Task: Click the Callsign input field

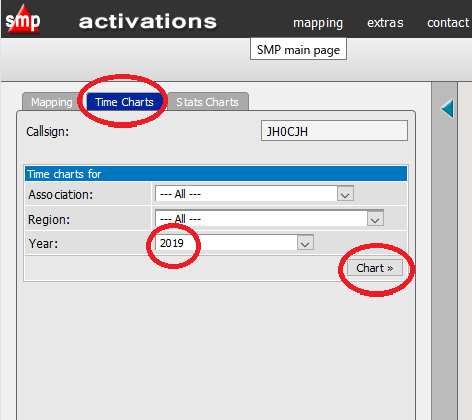Action: (x=334, y=131)
